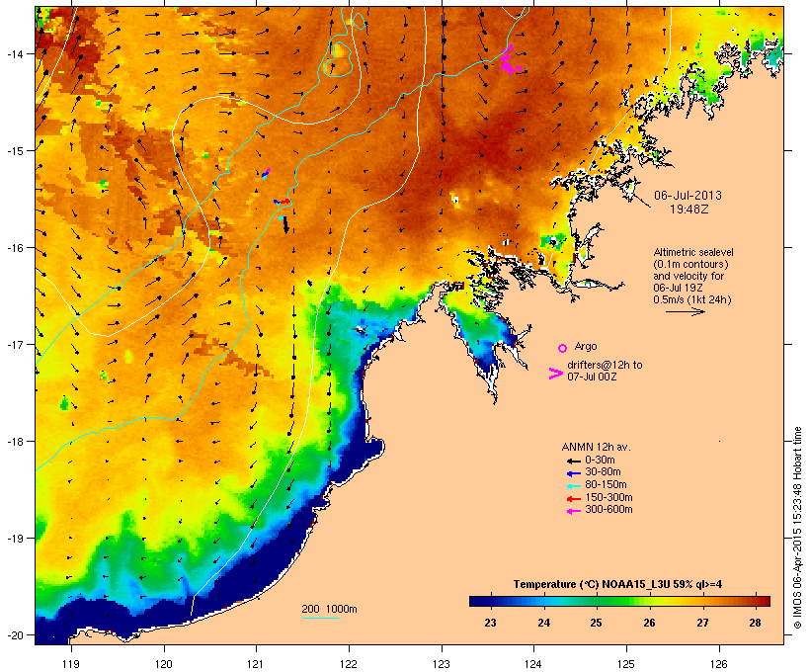Image resolution: width=810 pixels, height=672 pixels.
Task: Select the date label 06-Jul-2013
Action: point(688,196)
